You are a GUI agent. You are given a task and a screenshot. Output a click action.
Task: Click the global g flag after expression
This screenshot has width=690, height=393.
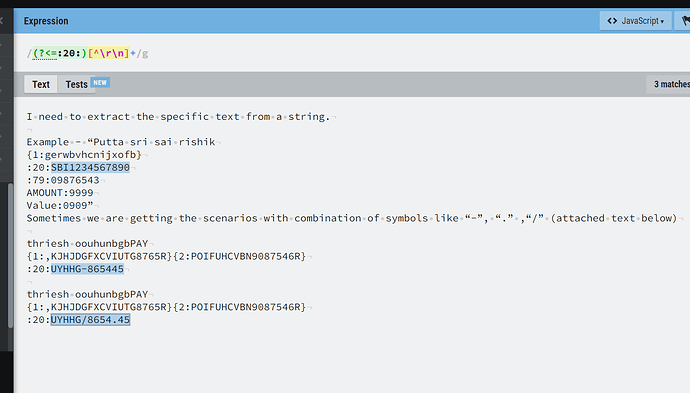pos(145,54)
